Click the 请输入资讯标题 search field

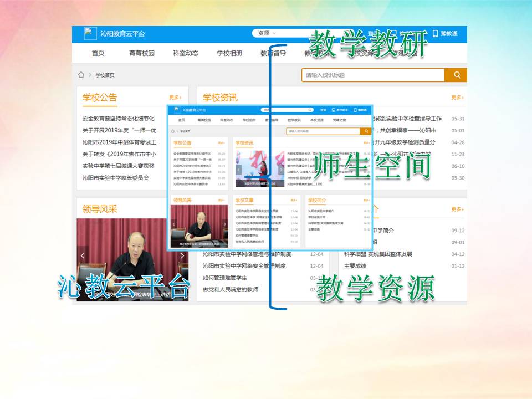[x=374, y=75]
